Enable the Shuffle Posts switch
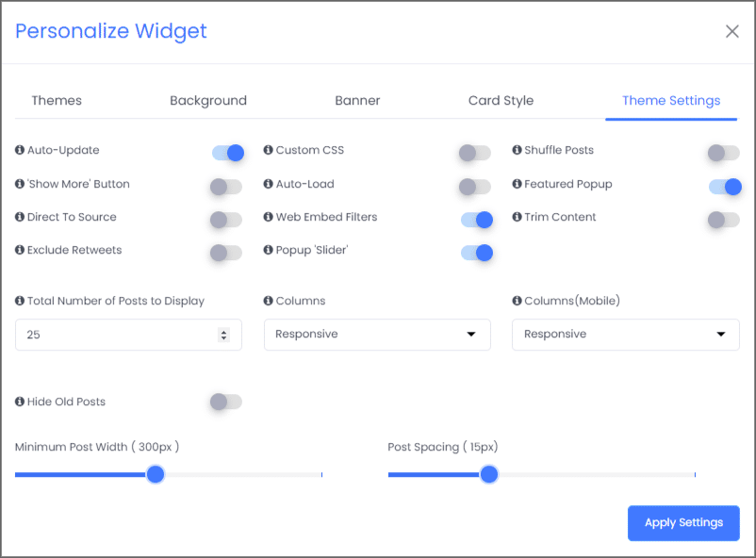The height and width of the screenshot is (558, 756). coord(724,153)
